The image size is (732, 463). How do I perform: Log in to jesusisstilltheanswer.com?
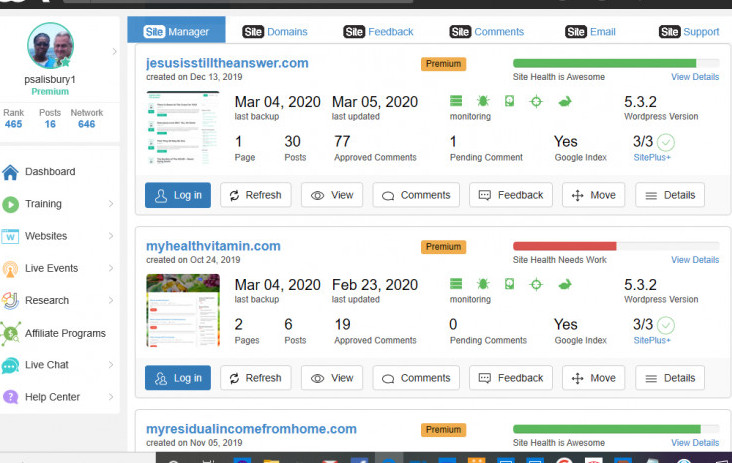[178, 195]
